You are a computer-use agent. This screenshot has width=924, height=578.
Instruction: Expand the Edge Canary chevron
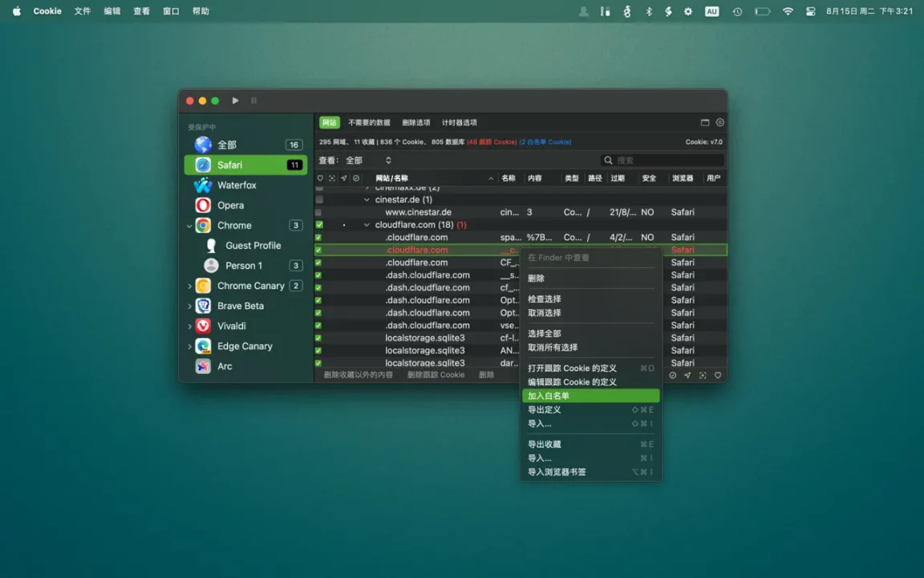[x=189, y=346]
